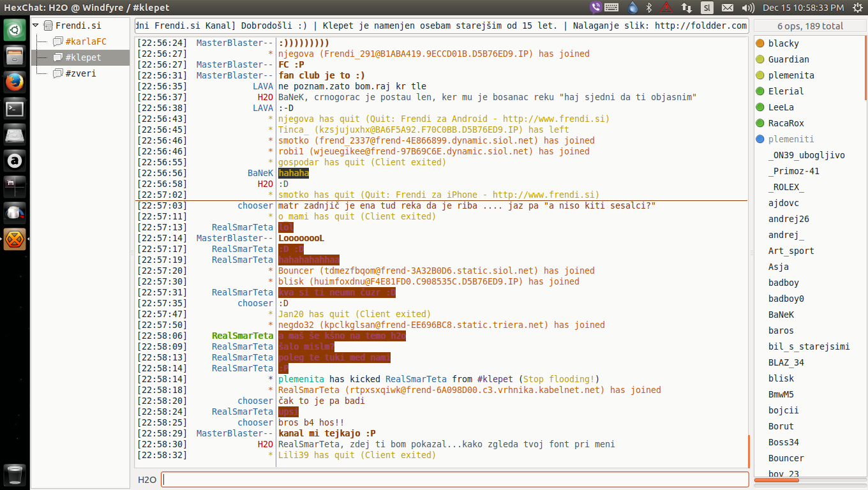
Task: Select the #klepet channel
Action: [x=83, y=57]
